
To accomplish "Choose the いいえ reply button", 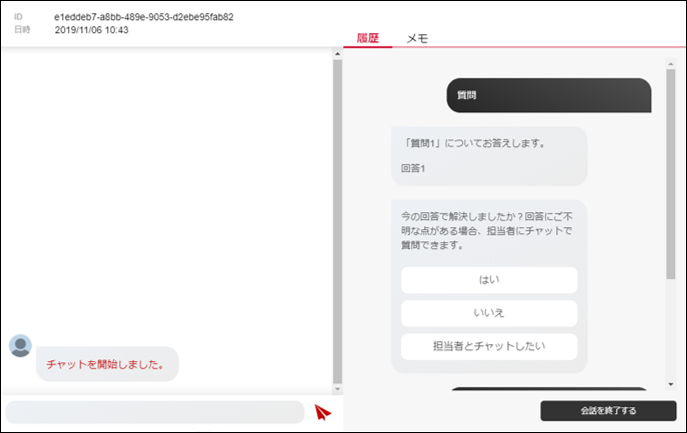I will [489, 313].
